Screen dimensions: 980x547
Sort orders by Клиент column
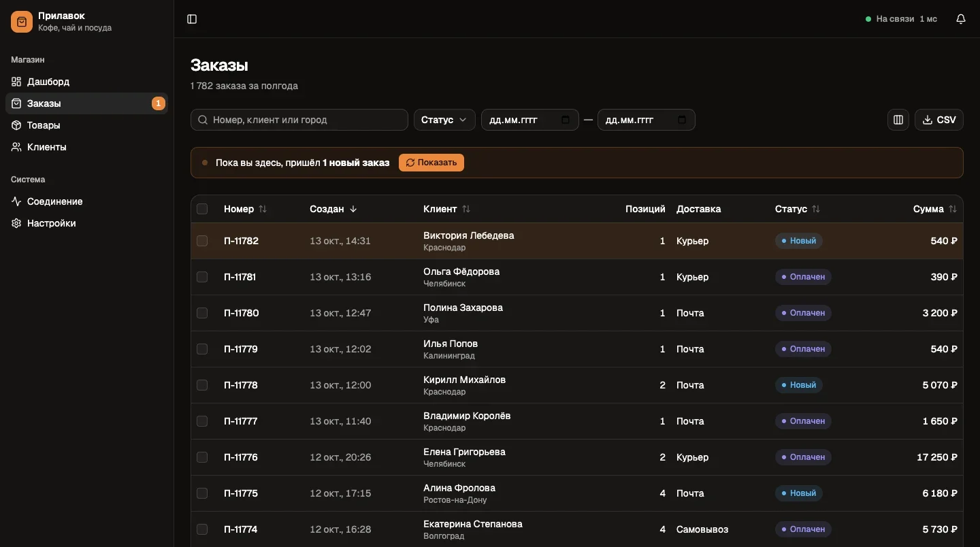click(446, 209)
